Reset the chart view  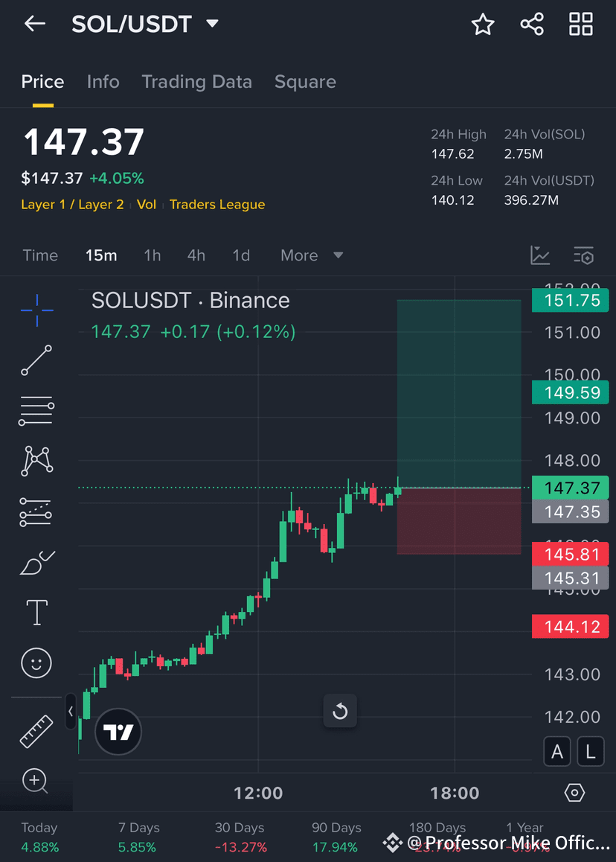340,712
